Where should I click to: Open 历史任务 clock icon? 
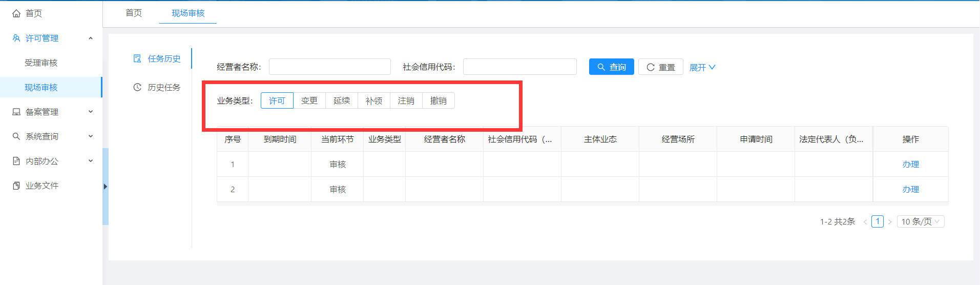[x=137, y=87]
